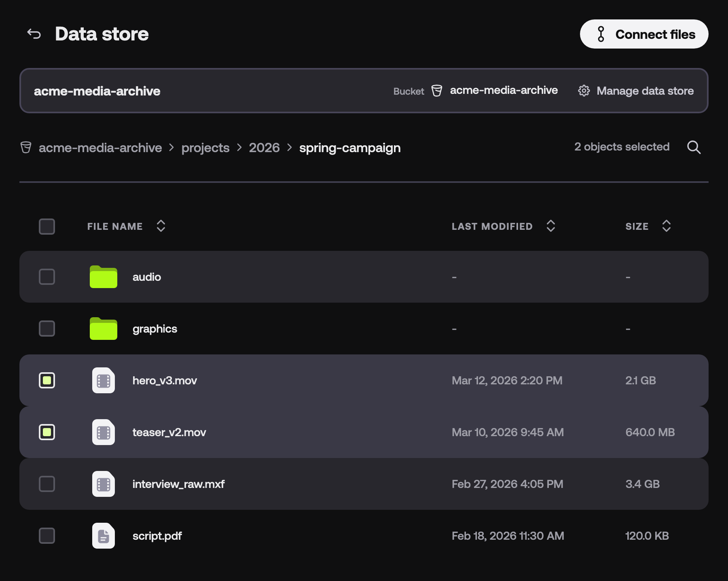
Task: Open the graphics folder name
Action: point(155,329)
